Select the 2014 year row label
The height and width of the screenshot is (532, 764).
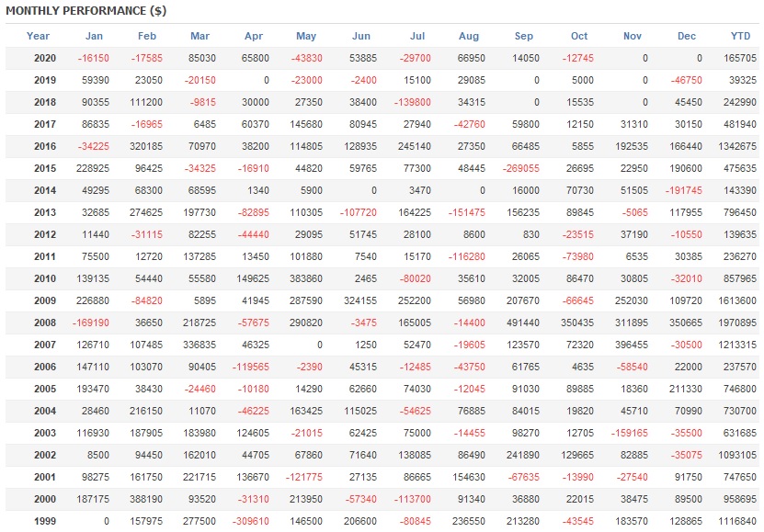45,190
